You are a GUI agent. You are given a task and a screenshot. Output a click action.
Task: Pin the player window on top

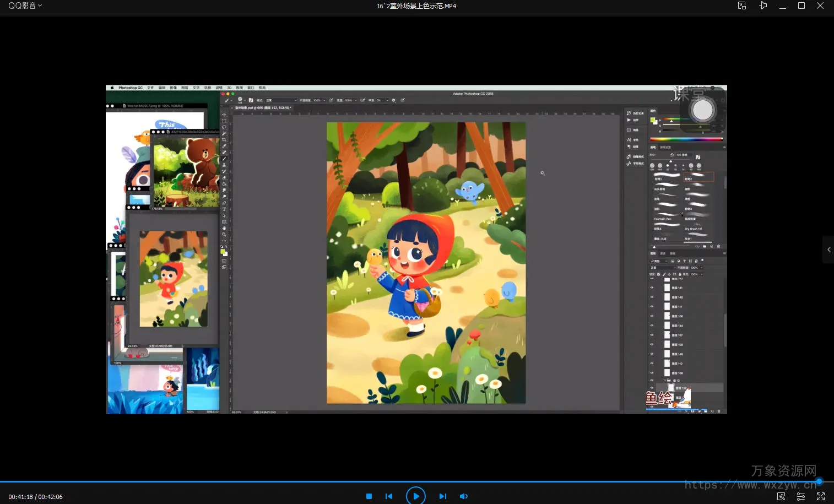[x=763, y=6]
